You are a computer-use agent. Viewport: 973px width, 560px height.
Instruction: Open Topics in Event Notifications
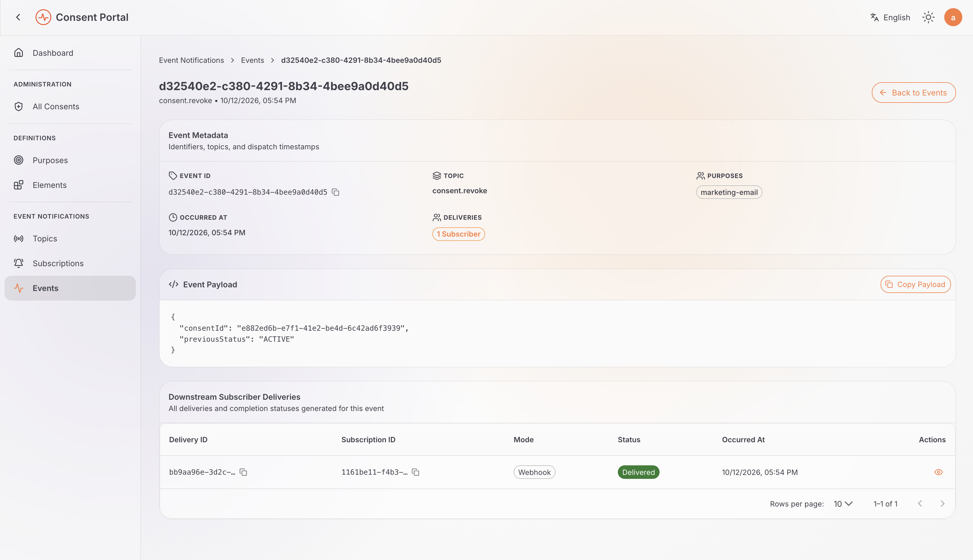point(70,239)
